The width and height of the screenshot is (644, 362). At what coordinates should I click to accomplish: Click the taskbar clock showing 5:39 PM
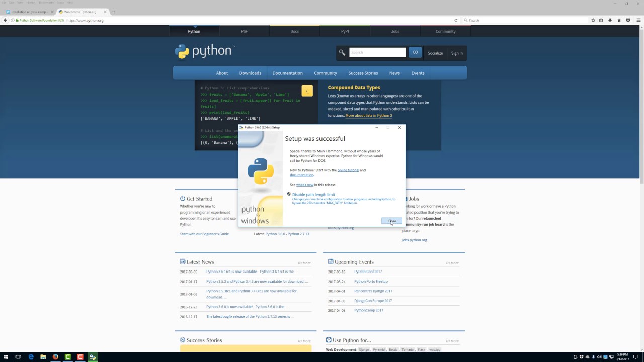(x=622, y=357)
